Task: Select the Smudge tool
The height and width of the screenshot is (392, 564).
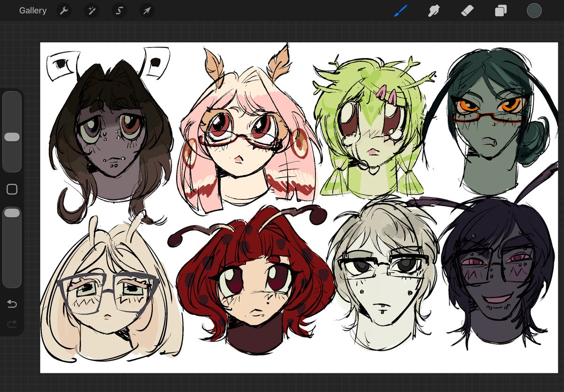Action: coord(433,10)
